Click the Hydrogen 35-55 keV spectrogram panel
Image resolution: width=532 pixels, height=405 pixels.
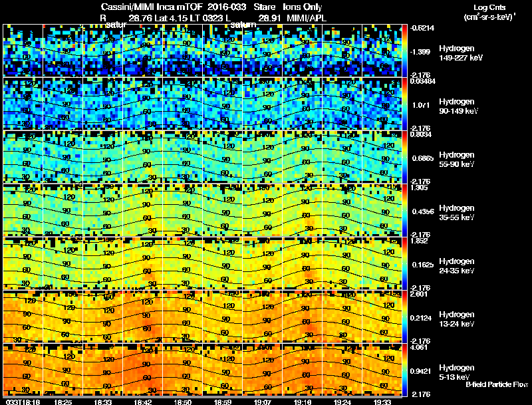(202, 210)
